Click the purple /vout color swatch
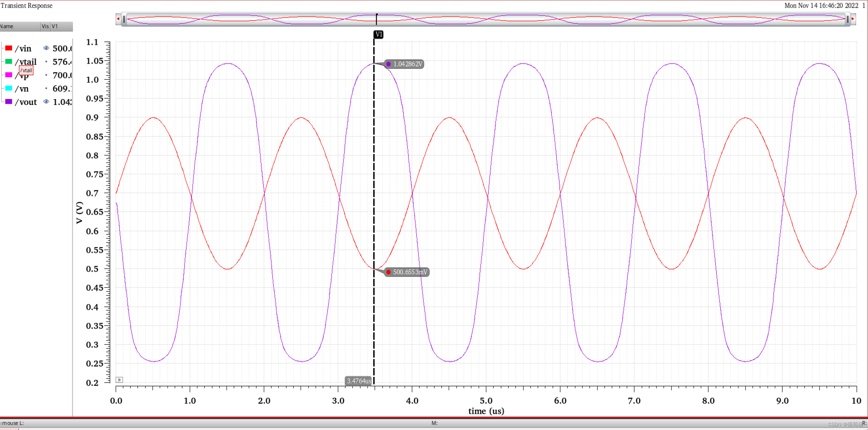This screenshot has height=430, width=868. tap(9, 101)
